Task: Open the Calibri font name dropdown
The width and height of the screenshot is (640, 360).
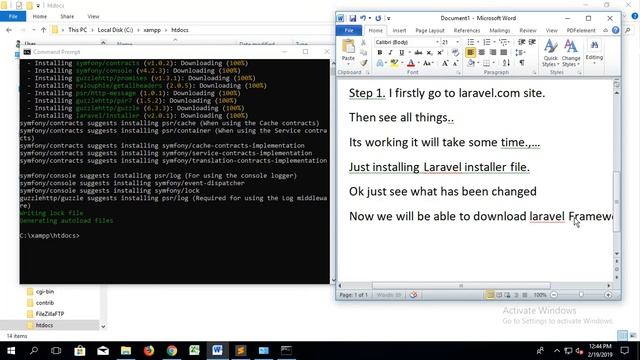Action: coord(437,42)
